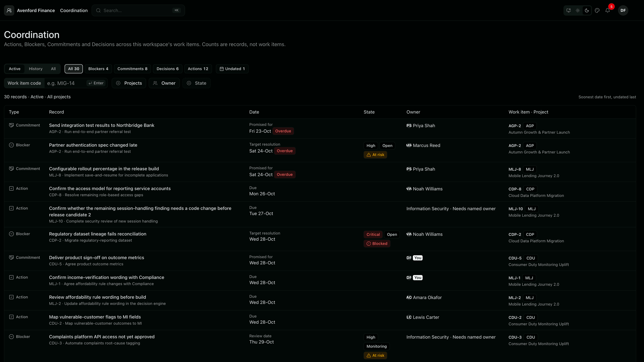The image size is (644, 362).
Task: Filter by Commitments 8
Action: (x=132, y=69)
